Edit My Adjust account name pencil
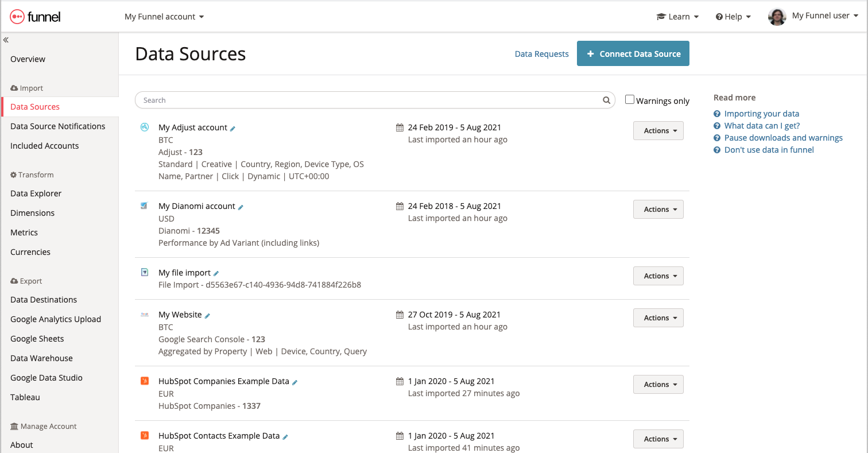 click(232, 129)
